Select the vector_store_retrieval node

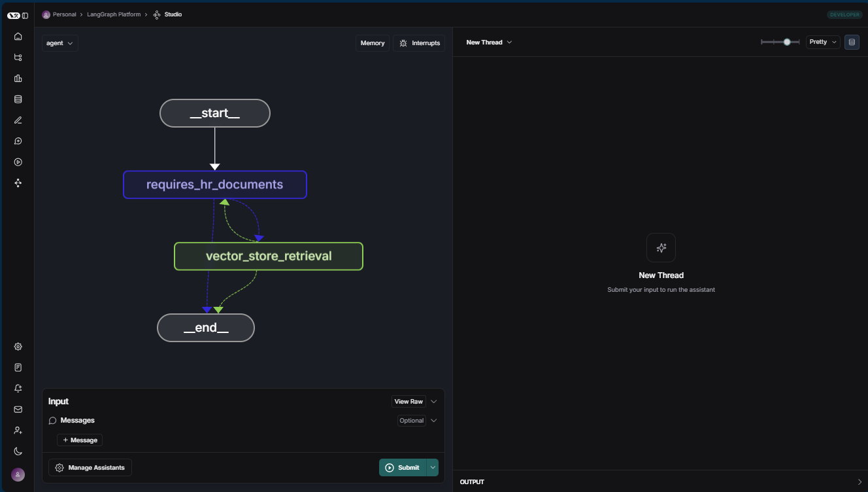pyautogui.click(x=268, y=256)
